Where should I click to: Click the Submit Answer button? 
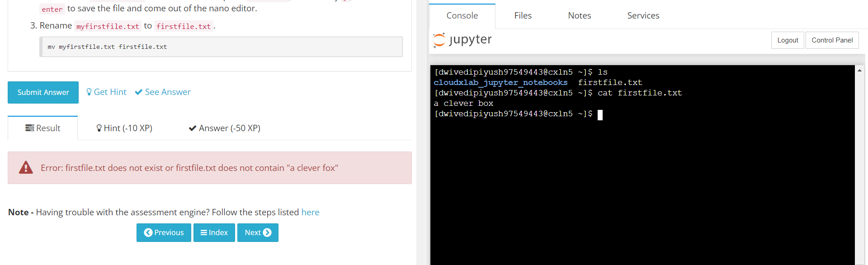43,92
